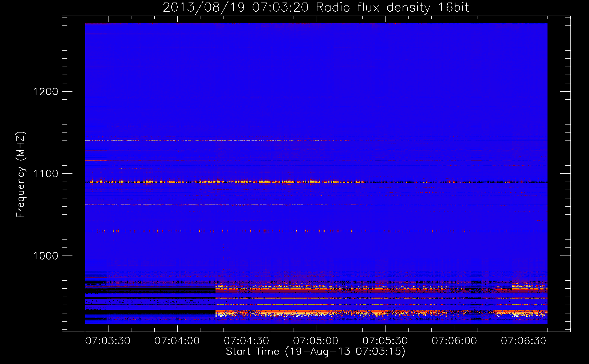Click the 07:05:30 time tick label
Image resolution: width=589 pixels, height=364 pixels.
[x=385, y=341]
